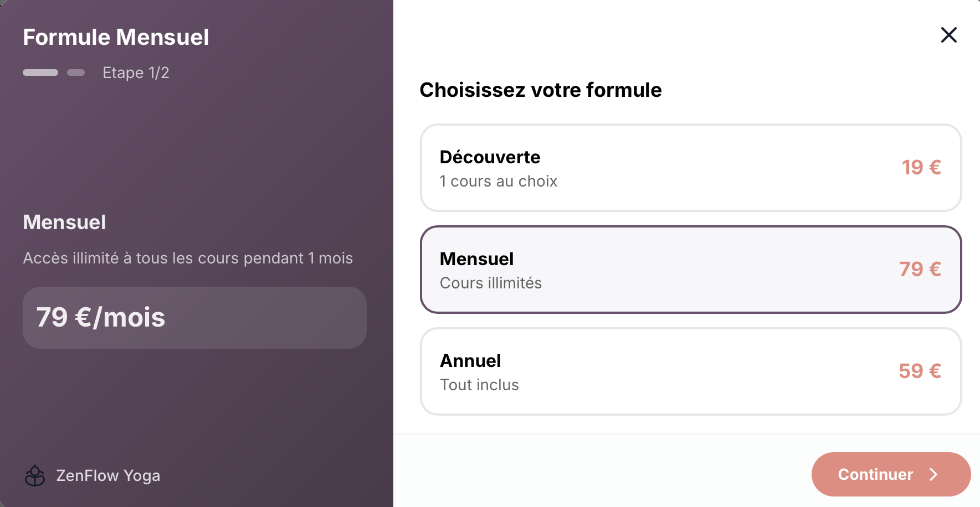Click the 79 €/mois price box

pos(194,317)
